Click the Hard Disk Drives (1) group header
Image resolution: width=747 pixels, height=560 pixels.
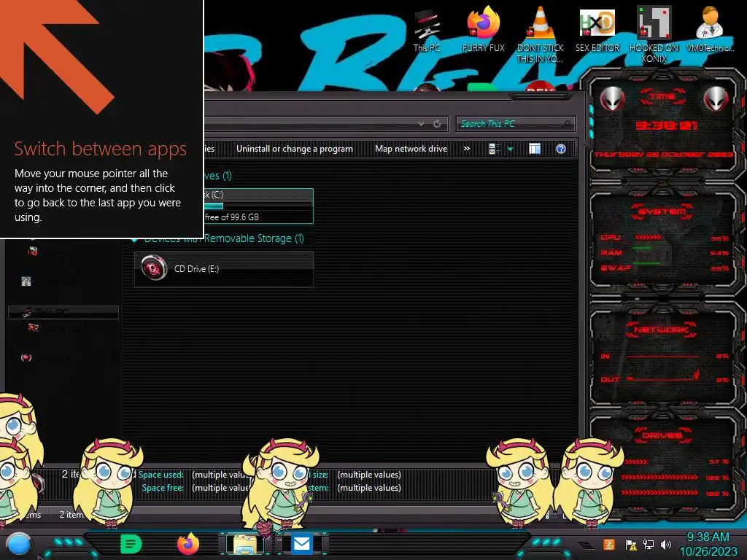coord(217,176)
